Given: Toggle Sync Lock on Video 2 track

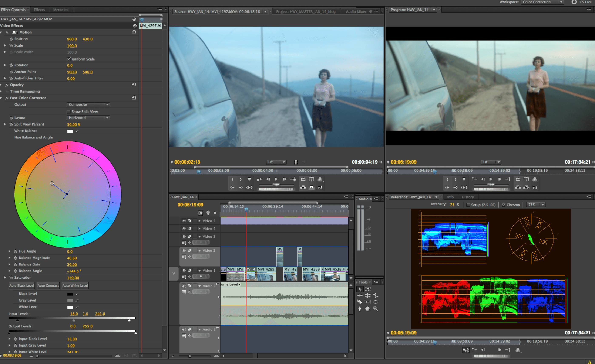Looking at the screenshot, I should [x=189, y=250].
